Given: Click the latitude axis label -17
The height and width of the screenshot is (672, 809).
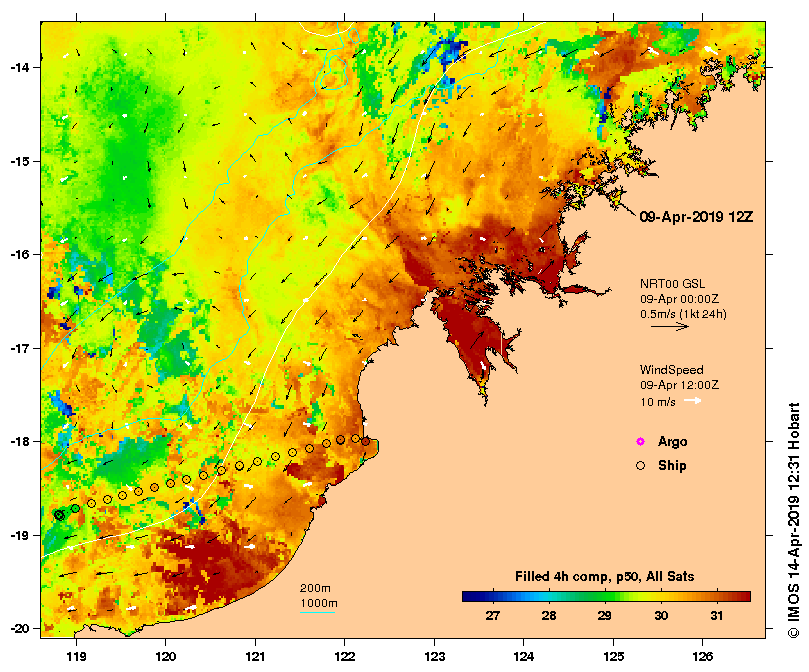Looking at the screenshot, I should pos(19,348).
